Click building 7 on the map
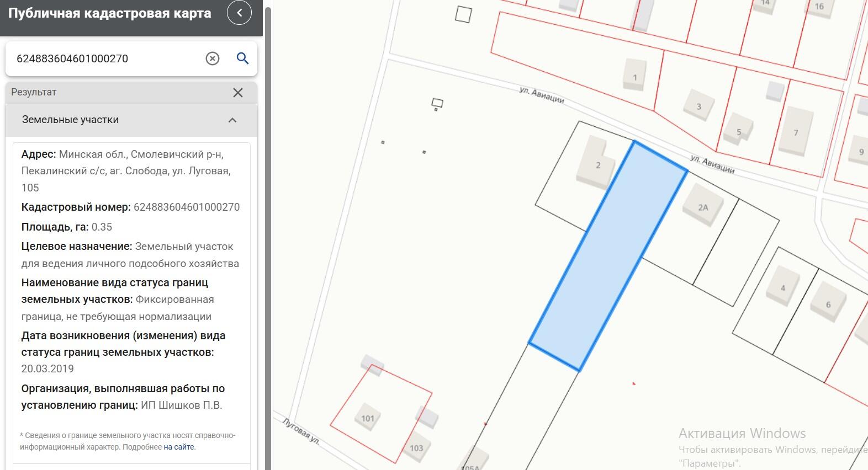This screenshot has height=470, width=868. pos(796,132)
